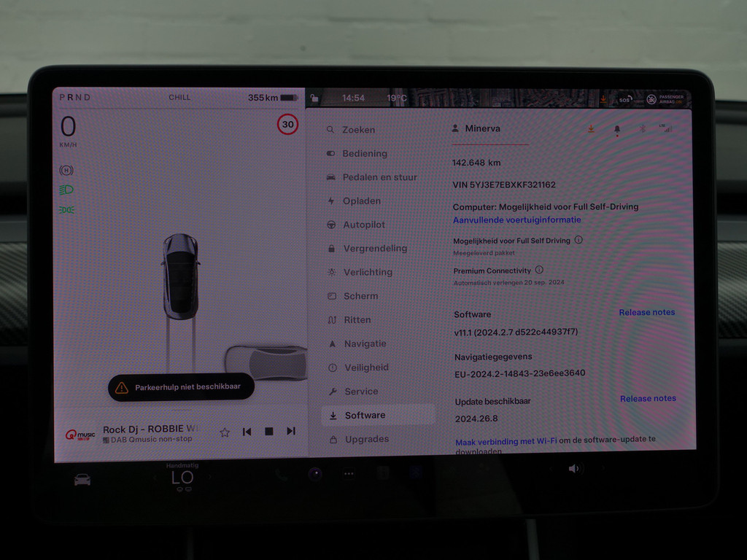Open the phone app icon
The image size is (747, 560).
[x=282, y=475]
